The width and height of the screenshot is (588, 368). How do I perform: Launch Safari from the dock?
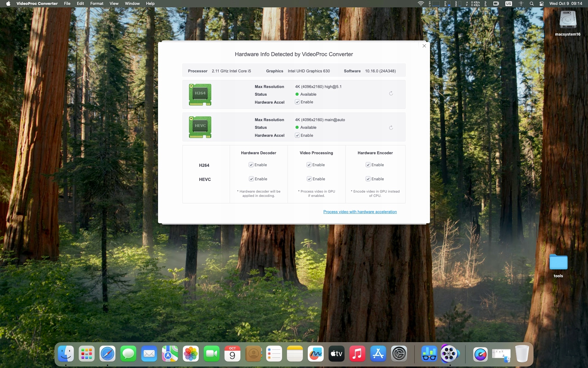[x=107, y=354]
